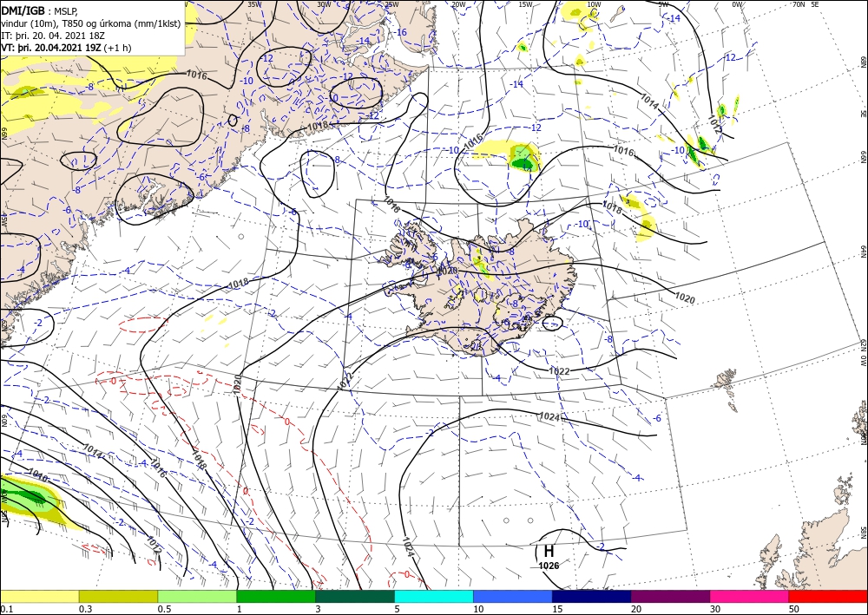Click the legend scale value 30
Viewport: 868px width, 615px height.
click(715, 609)
